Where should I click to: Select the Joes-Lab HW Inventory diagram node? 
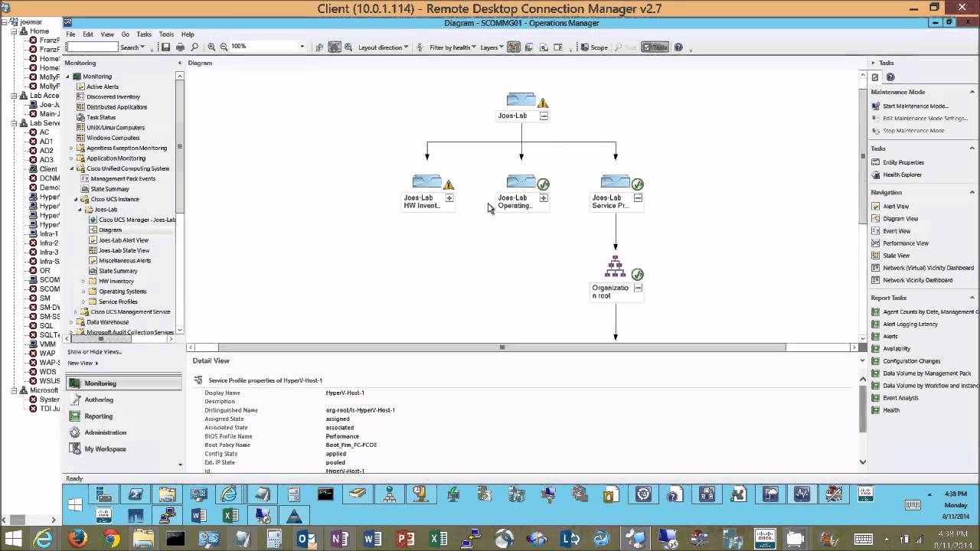[x=426, y=181]
